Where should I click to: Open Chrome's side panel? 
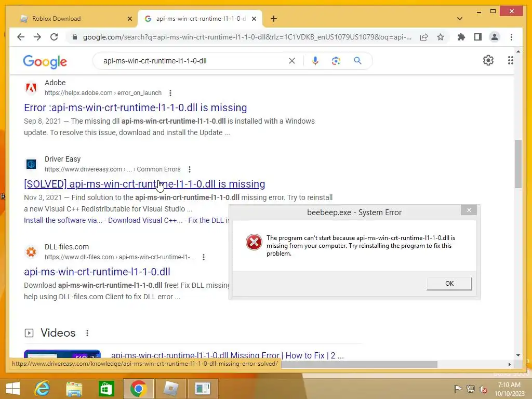click(478, 37)
